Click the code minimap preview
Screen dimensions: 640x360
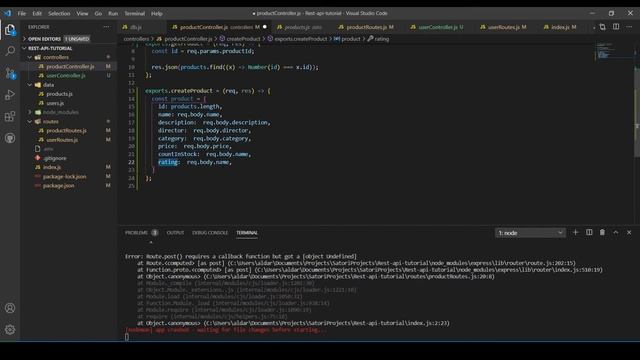[x=614, y=51]
